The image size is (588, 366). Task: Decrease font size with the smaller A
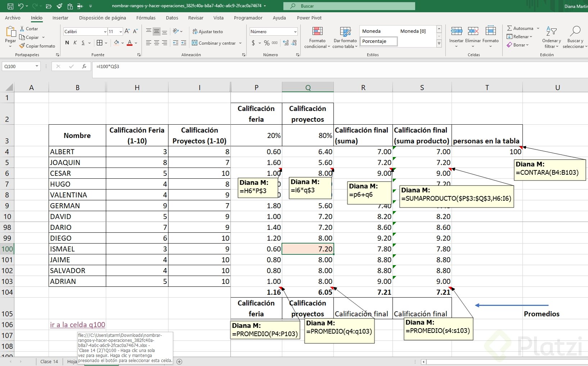tap(135, 31)
